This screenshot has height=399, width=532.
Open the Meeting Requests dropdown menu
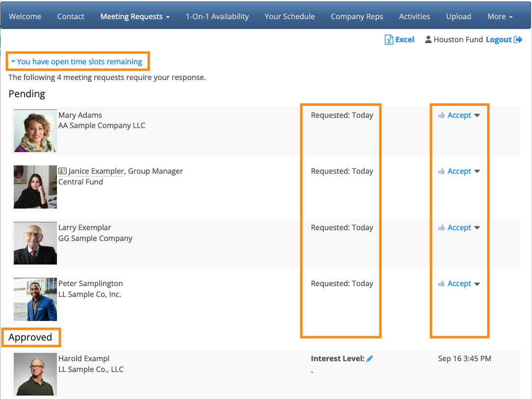click(x=135, y=16)
